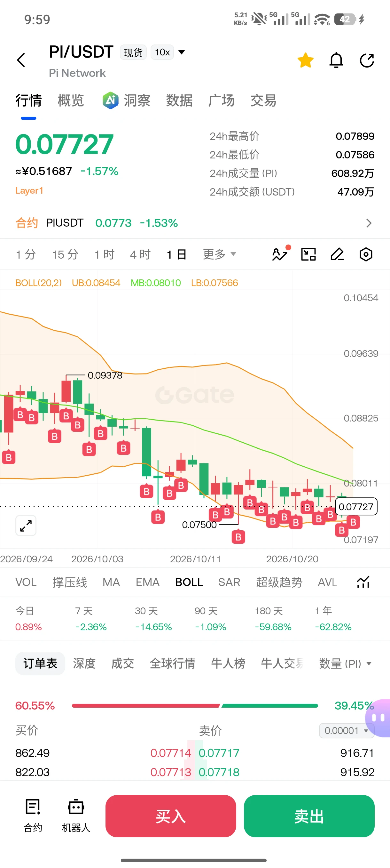Tap the purple floating assistant bubble

[x=378, y=718]
